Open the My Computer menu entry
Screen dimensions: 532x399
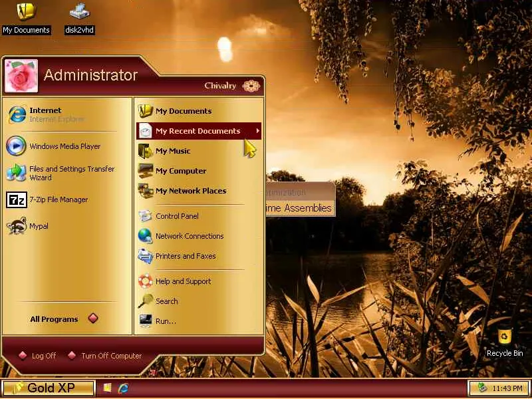click(199, 171)
